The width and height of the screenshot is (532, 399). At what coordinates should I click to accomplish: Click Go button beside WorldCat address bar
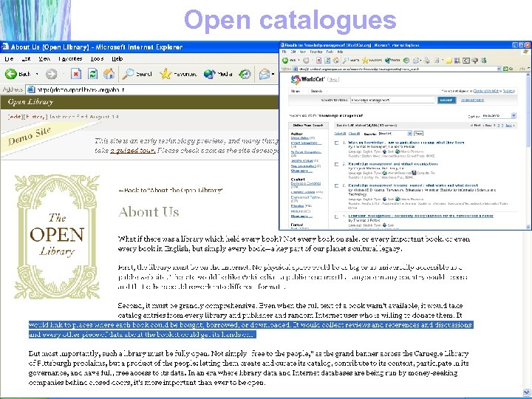point(508,69)
